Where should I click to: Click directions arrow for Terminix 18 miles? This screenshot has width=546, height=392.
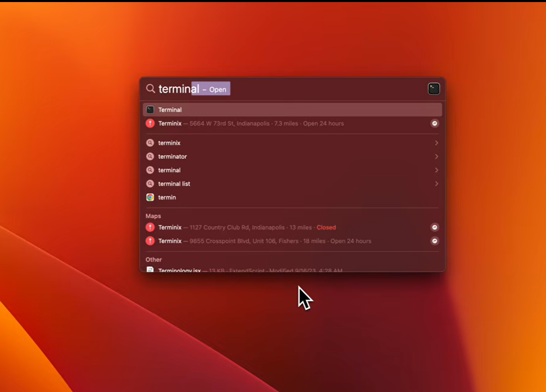click(435, 241)
